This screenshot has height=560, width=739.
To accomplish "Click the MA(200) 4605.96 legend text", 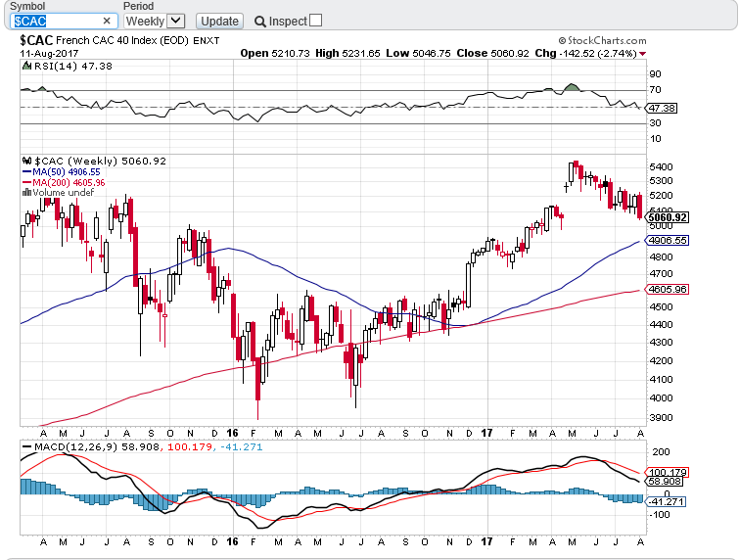I will (x=69, y=182).
